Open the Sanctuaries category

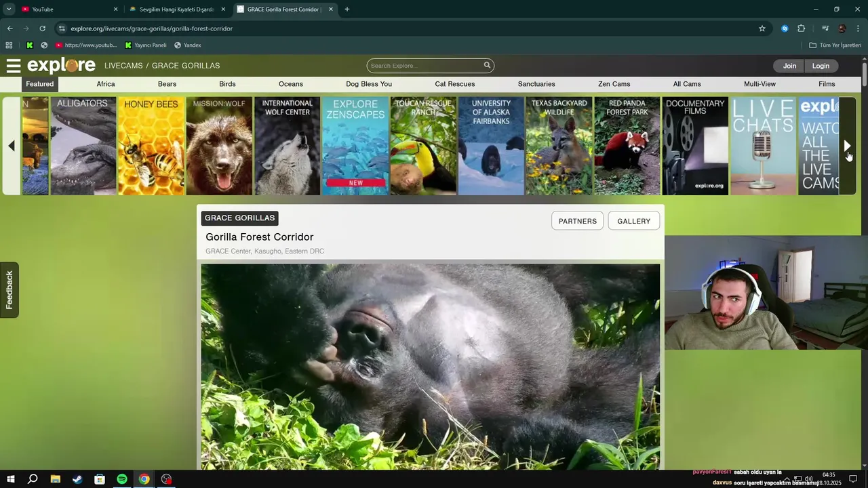536,84
